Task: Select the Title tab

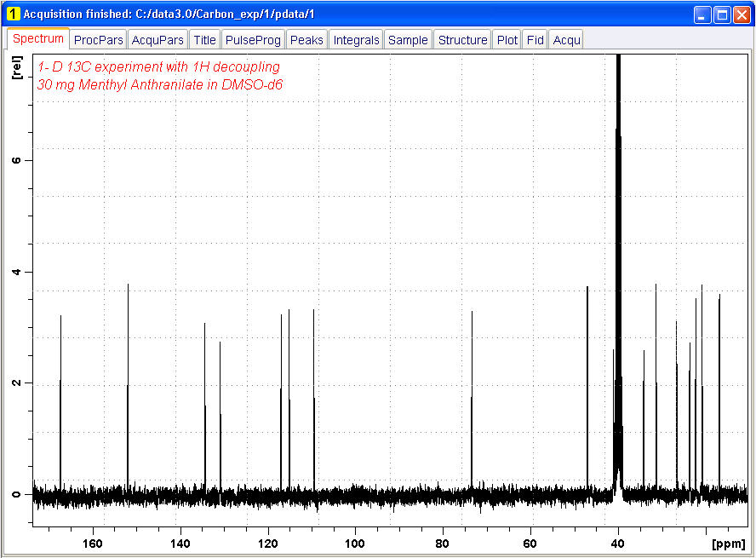Action: coord(205,40)
